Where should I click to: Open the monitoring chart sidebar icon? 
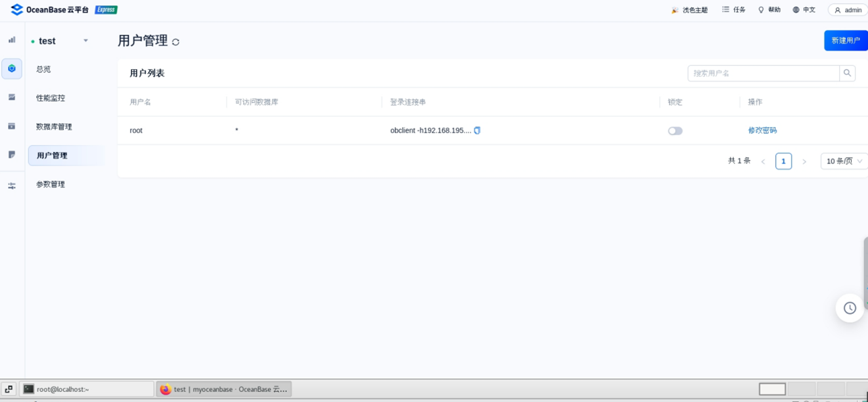12,40
